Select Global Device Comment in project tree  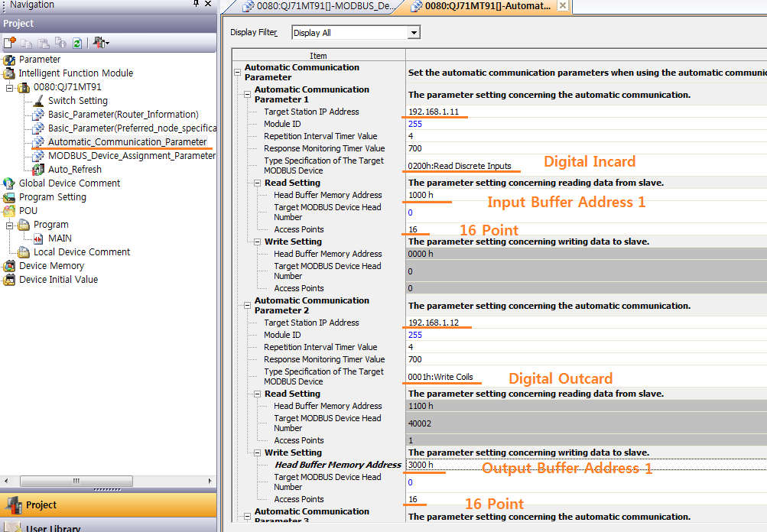69,183
